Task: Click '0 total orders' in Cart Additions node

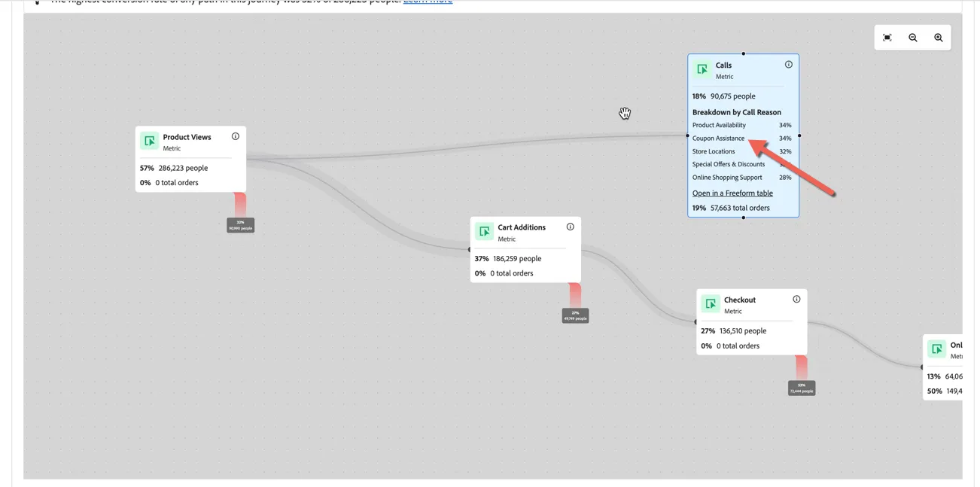Action: pos(512,273)
